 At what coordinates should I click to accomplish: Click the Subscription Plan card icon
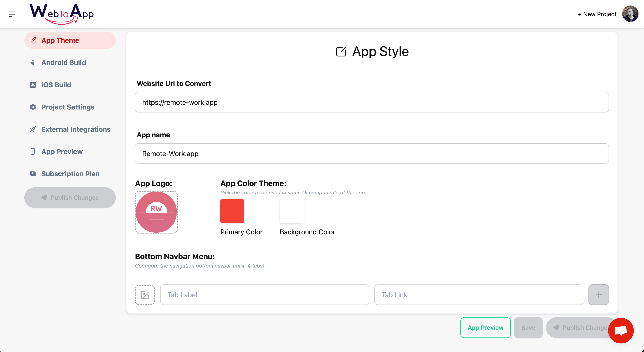(33, 173)
